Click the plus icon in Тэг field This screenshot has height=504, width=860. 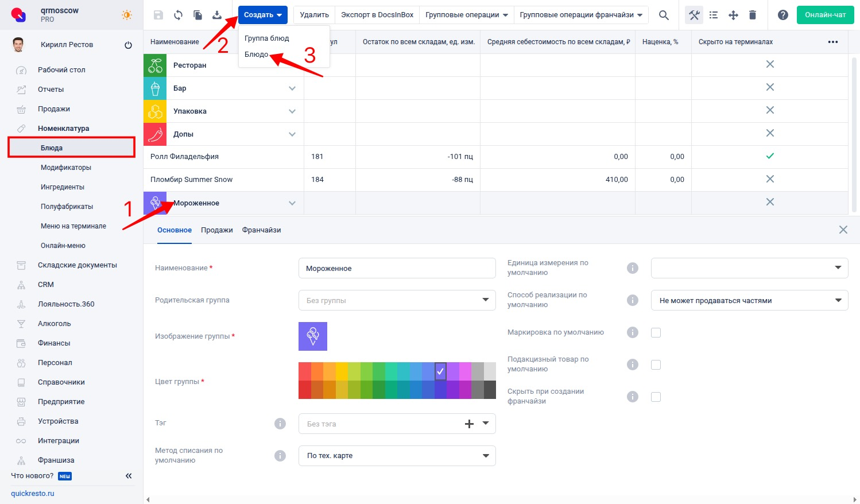[x=469, y=424]
